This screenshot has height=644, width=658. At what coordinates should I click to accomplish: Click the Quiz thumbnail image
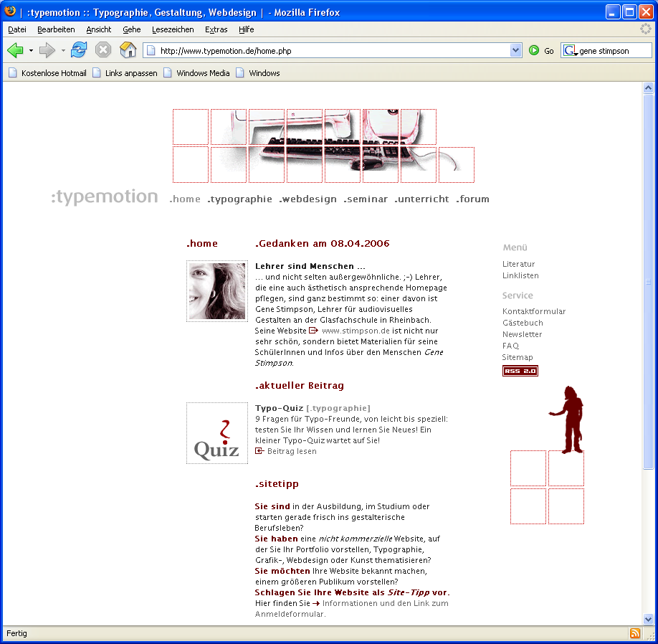[x=216, y=432]
